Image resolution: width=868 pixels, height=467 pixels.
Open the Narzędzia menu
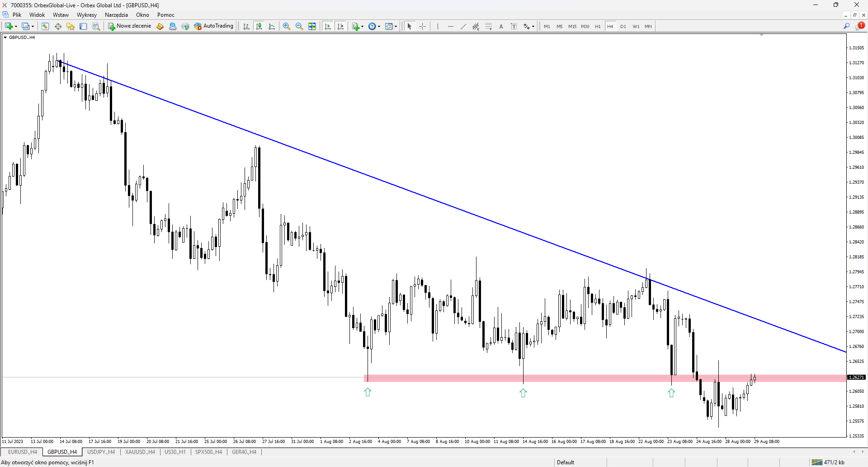pos(116,15)
